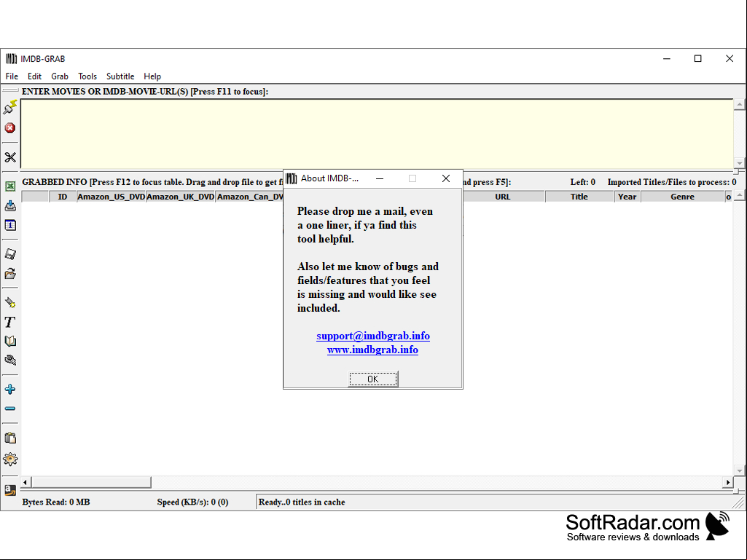747x560 pixels.
Task: Click the plug-and-lightning grab icon
Action: (10, 107)
